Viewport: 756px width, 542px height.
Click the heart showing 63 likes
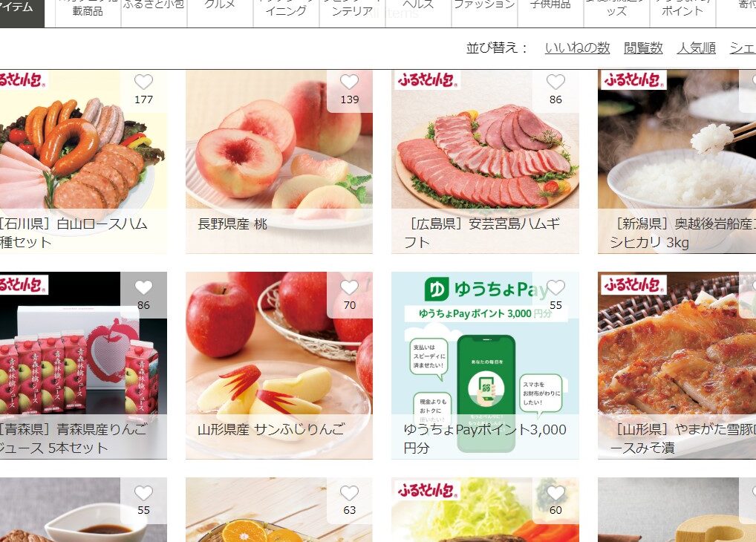pos(350,493)
